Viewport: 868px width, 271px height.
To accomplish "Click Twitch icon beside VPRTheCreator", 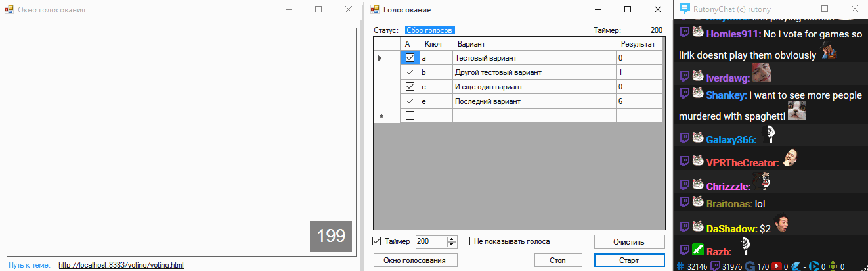I will (685, 161).
